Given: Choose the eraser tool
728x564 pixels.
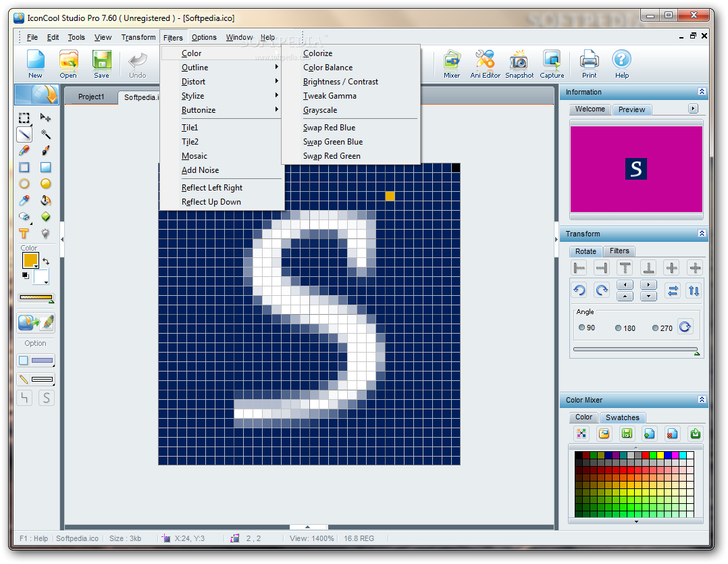Looking at the screenshot, I should tap(24, 217).
